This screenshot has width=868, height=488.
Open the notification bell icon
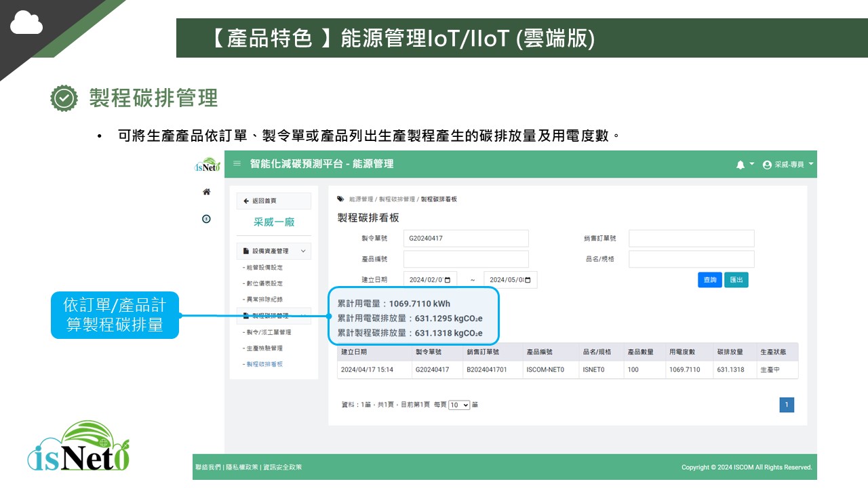pos(741,165)
